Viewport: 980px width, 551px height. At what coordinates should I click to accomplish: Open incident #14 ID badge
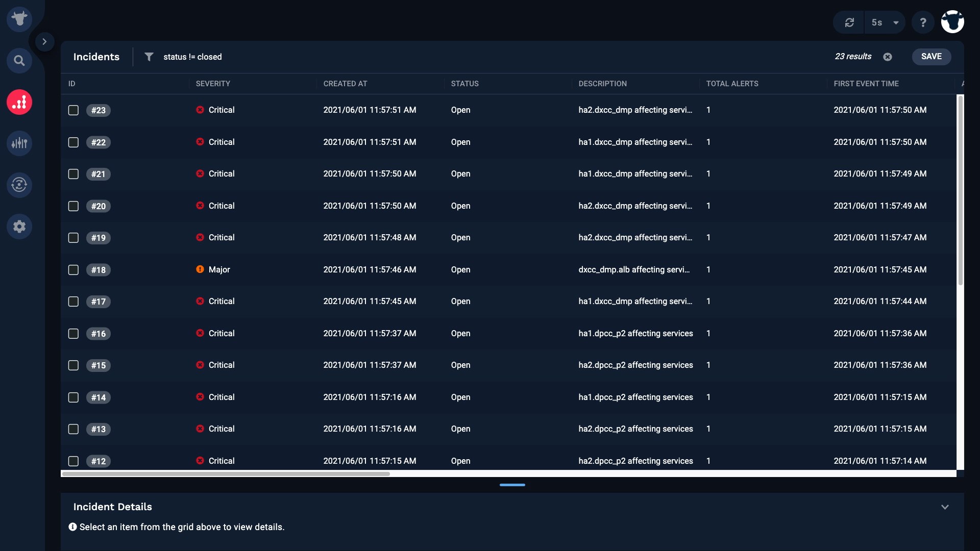(x=99, y=397)
